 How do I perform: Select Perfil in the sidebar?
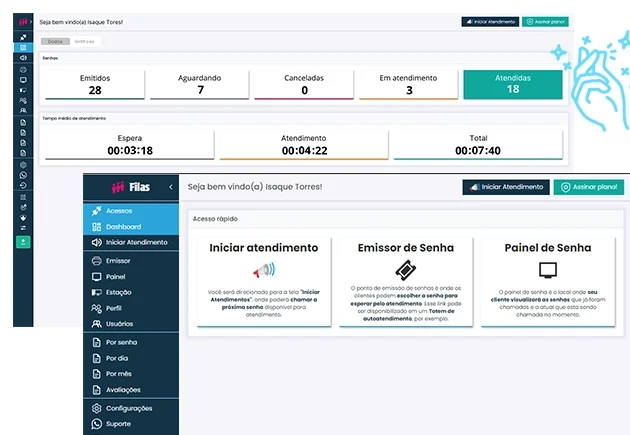pyautogui.click(x=114, y=308)
